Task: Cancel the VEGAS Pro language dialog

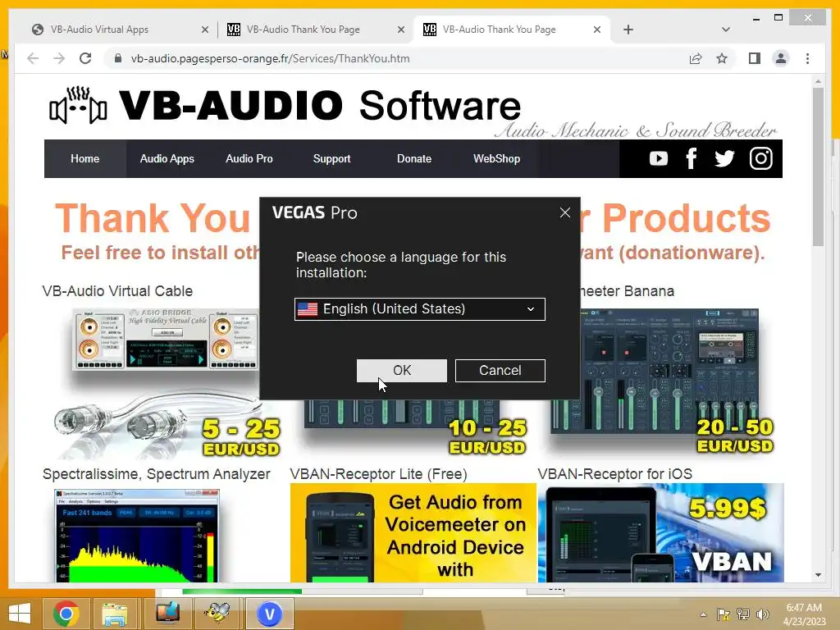Action: tap(500, 370)
